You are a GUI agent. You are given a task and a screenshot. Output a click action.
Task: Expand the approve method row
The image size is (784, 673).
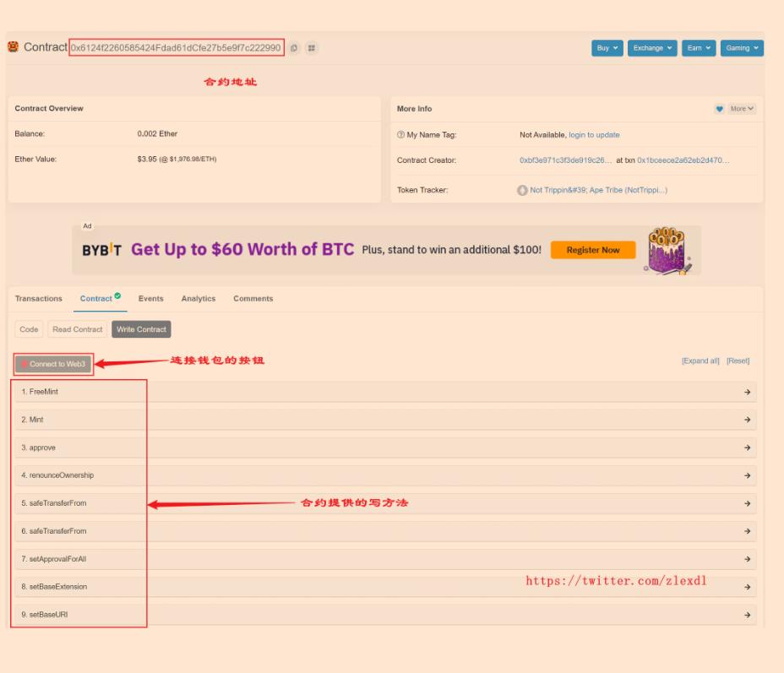[x=384, y=448]
